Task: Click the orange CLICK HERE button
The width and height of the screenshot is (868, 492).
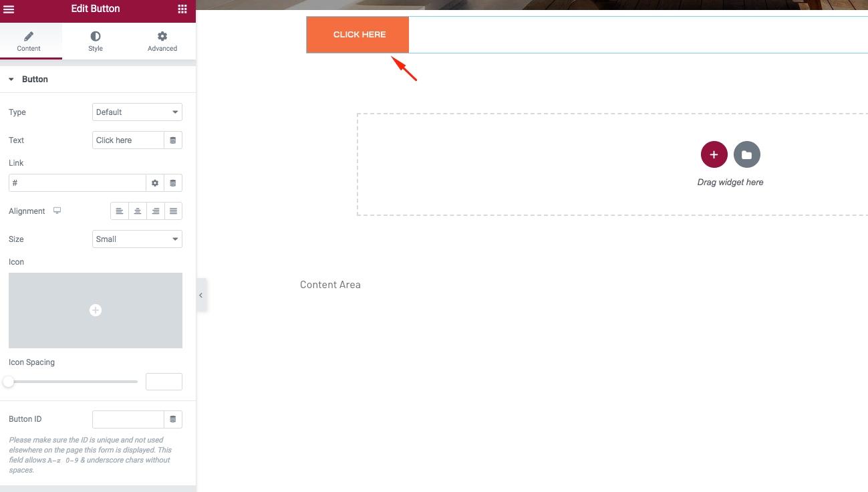Action: (x=358, y=35)
